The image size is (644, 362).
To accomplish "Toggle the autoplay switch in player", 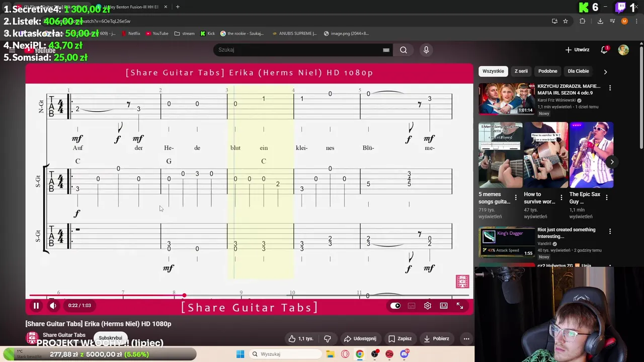I will click(395, 306).
